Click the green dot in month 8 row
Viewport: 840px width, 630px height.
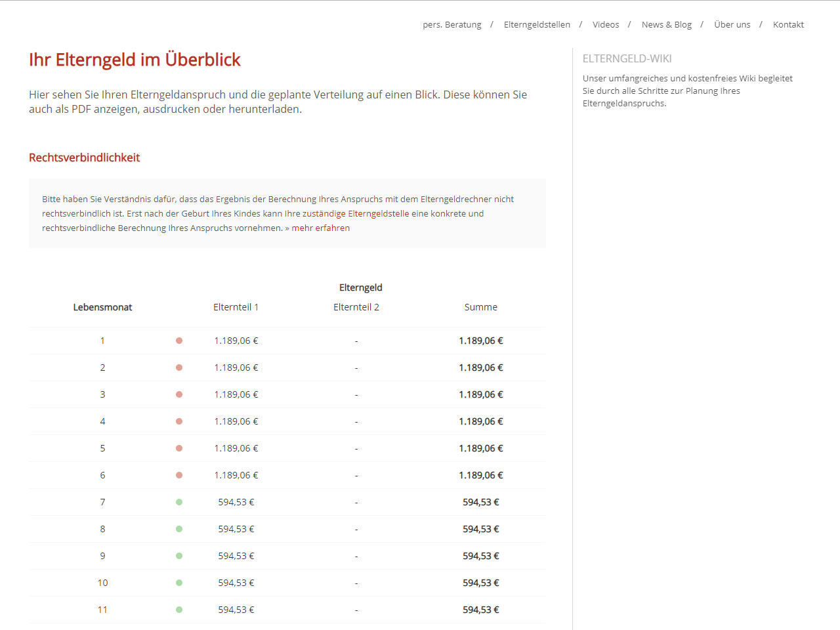(179, 529)
